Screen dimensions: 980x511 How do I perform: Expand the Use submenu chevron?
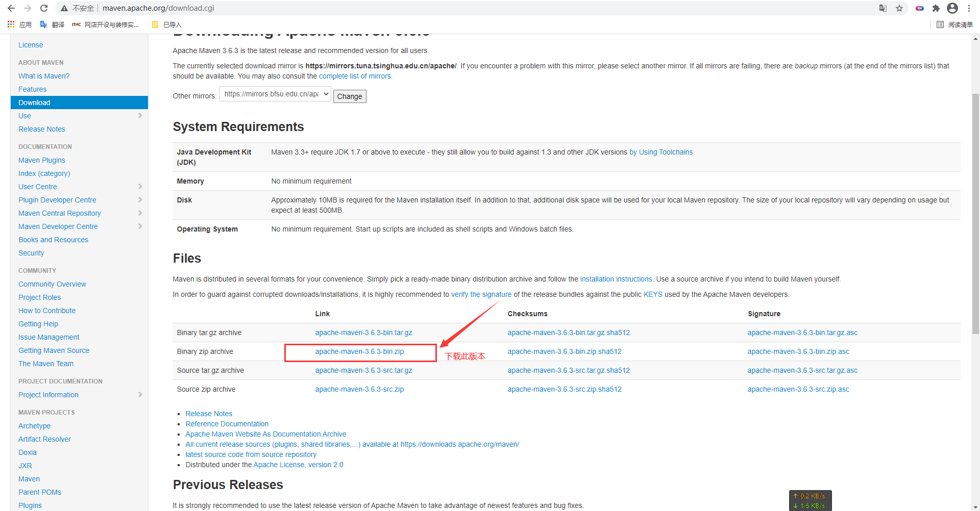[x=140, y=116]
